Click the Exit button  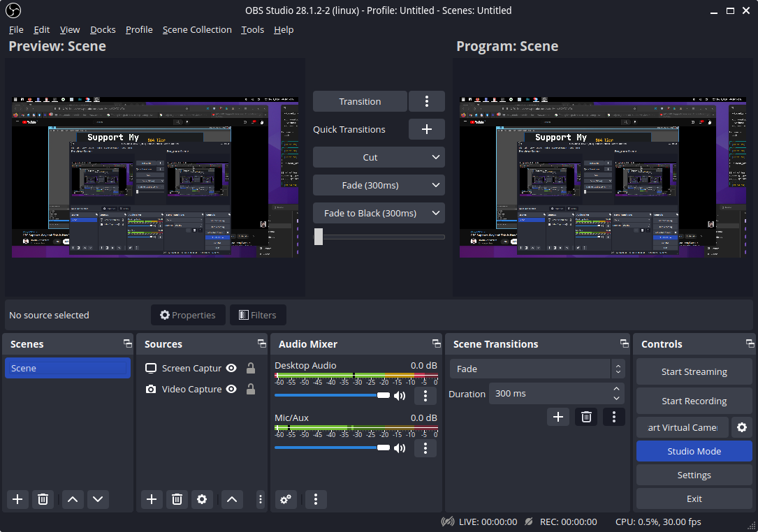694,498
